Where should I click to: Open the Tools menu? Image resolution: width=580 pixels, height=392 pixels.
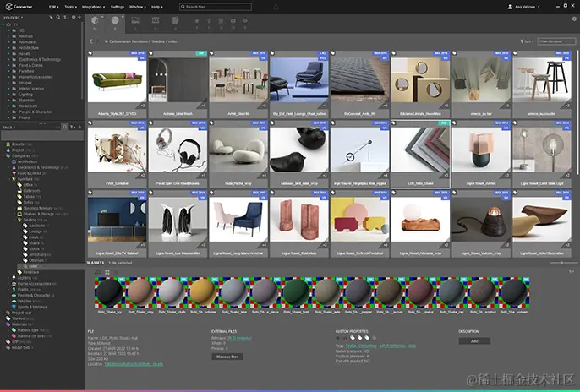pyautogui.click(x=69, y=6)
